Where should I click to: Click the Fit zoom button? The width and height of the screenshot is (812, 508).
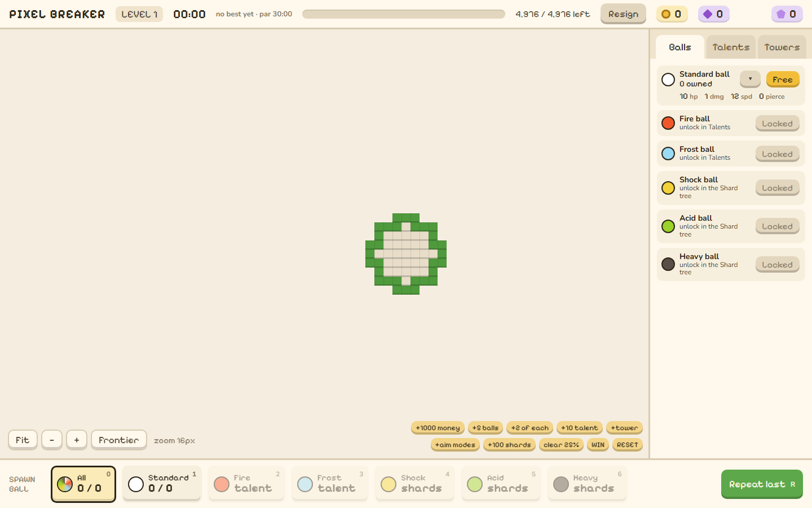pyautogui.click(x=23, y=440)
